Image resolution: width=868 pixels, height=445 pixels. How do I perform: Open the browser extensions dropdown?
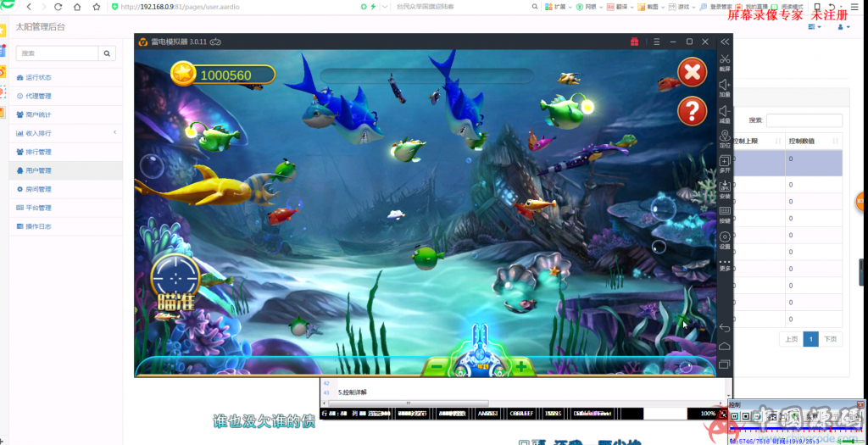point(558,7)
